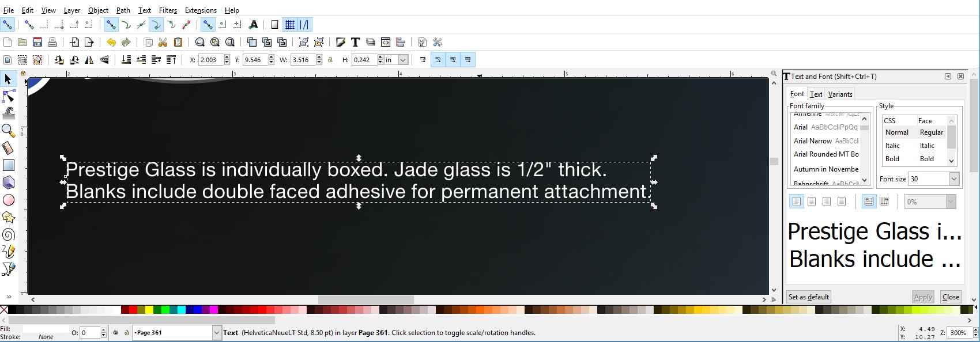980x342 pixels.
Task: Click the Close button in Text dialog
Action: (x=951, y=297)
